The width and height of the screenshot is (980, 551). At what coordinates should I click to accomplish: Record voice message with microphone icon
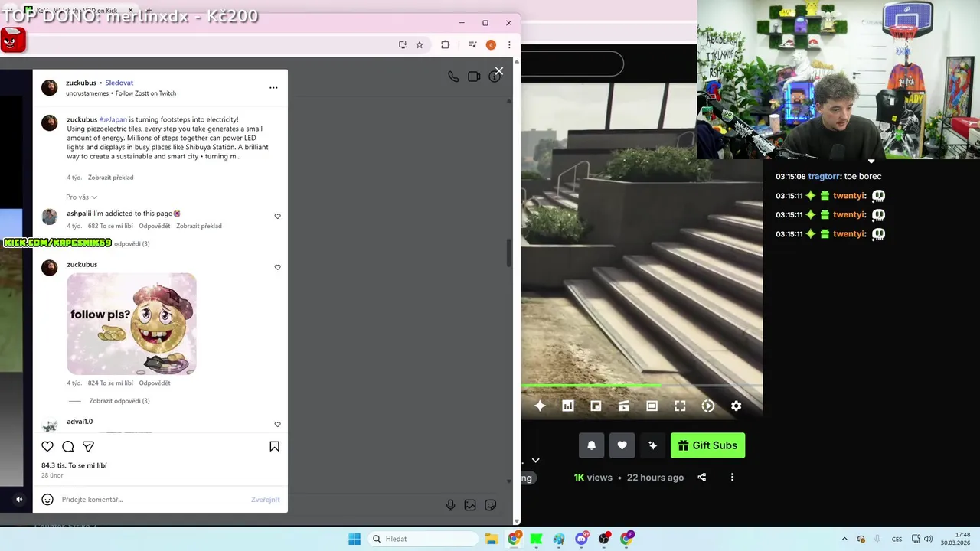point(450,505)
